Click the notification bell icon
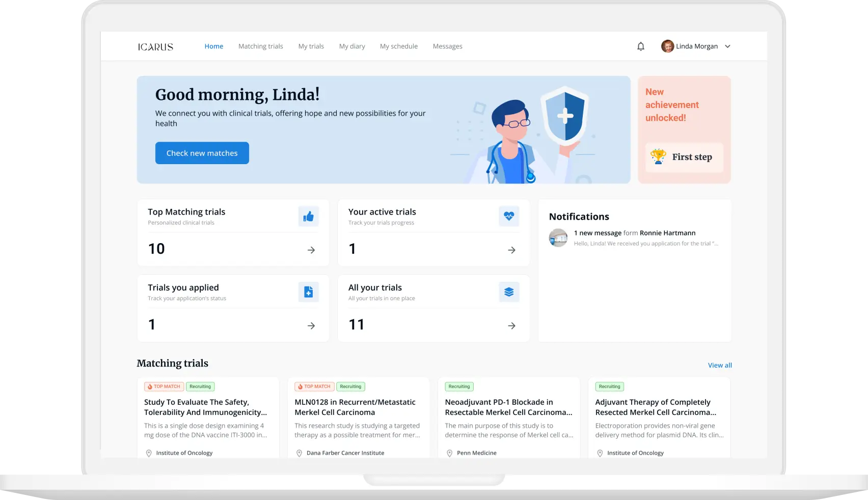Viewport: 868px width, 500px height. 641,46
